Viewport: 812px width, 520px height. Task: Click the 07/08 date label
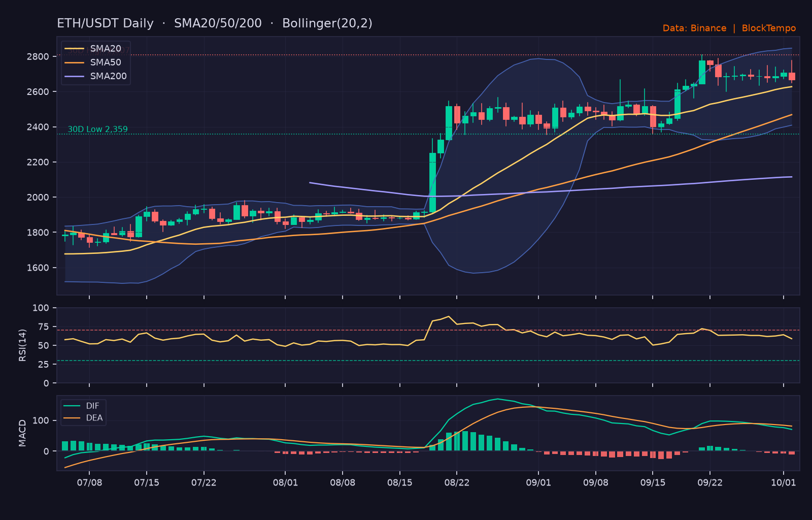89,482
